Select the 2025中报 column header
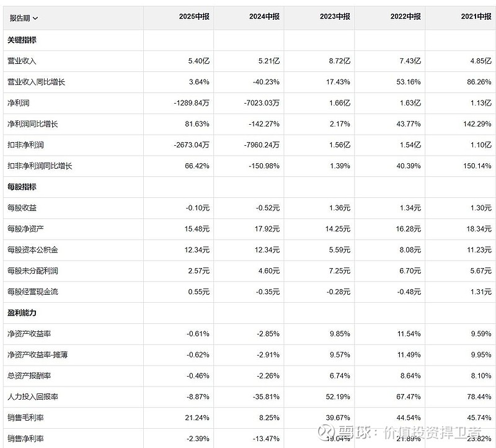The image size is (496, 448). point(194,17)
